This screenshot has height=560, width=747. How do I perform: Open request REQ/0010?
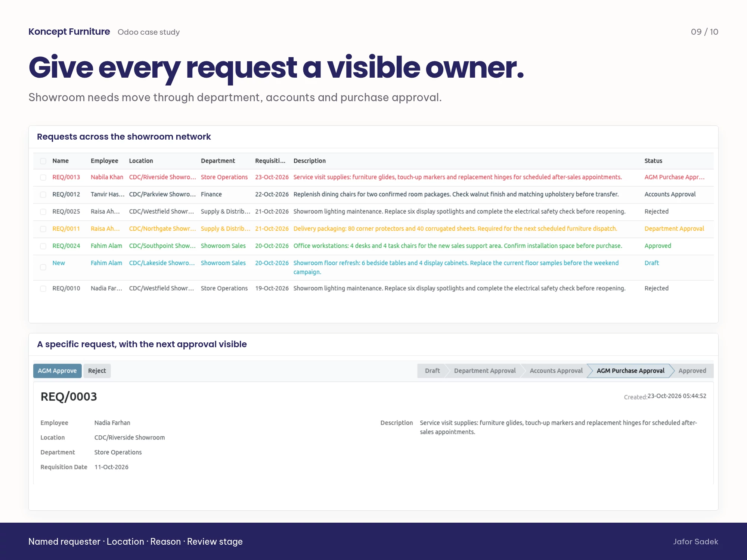(x=66, y=289)
